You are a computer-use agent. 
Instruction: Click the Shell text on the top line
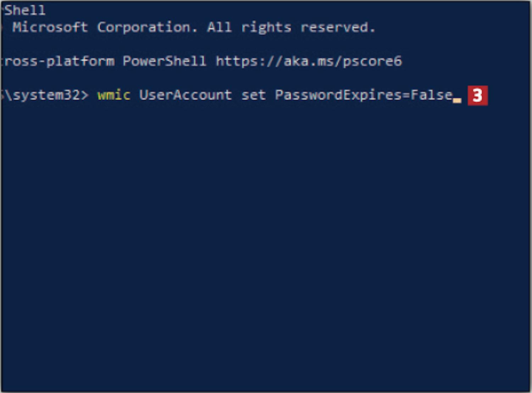[x=25, y=10]
